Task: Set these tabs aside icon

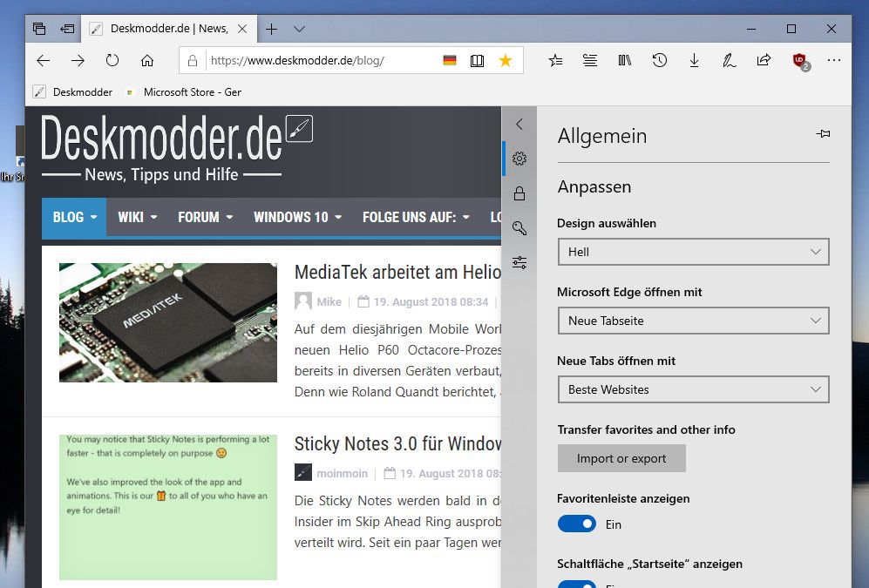Action: 67,29
